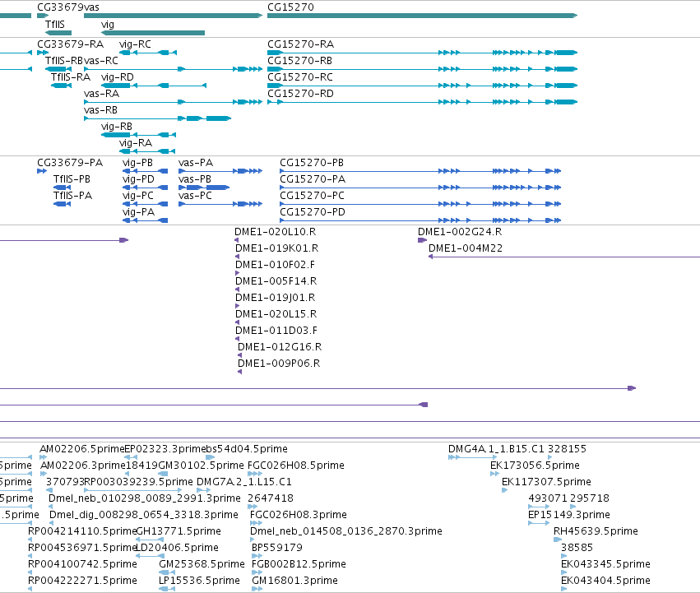The image size is (700, 593).
Task: Click the GM25368.5prime EST label
Action: point(202,565)
